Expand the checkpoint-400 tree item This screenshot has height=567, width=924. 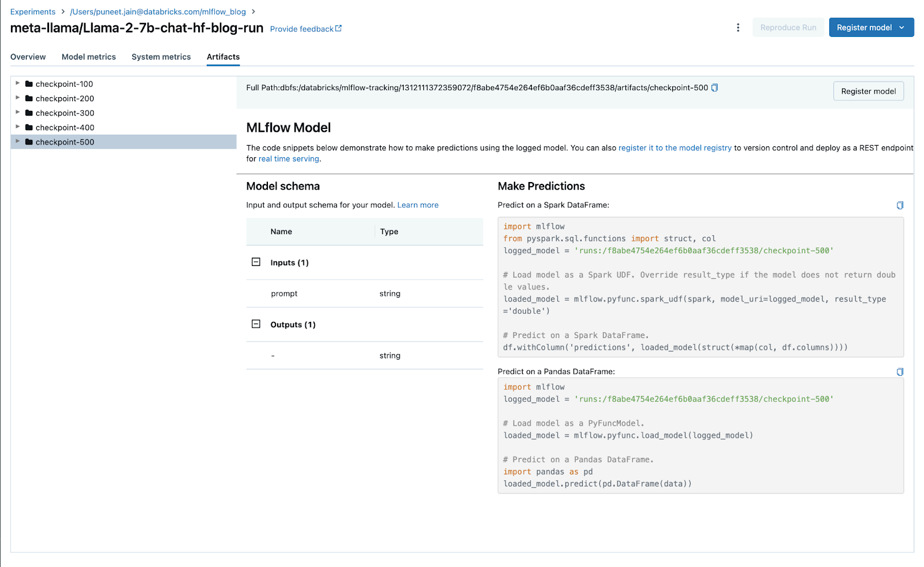(18, 127)
